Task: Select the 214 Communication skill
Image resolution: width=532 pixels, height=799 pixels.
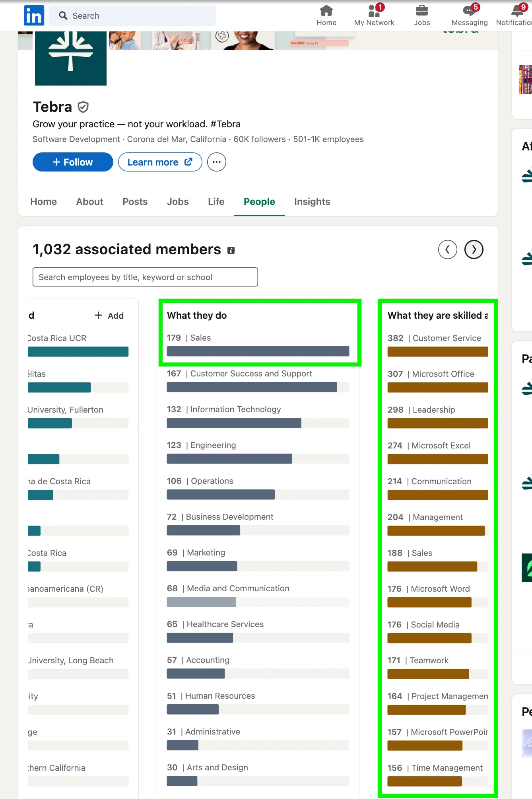Action: coord(438,488)
